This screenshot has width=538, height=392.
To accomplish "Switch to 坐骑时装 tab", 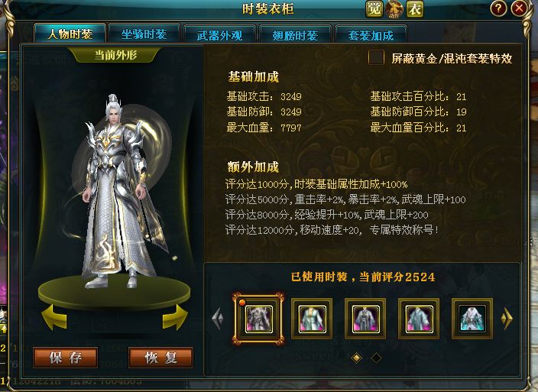I will [x=144, y=34].
